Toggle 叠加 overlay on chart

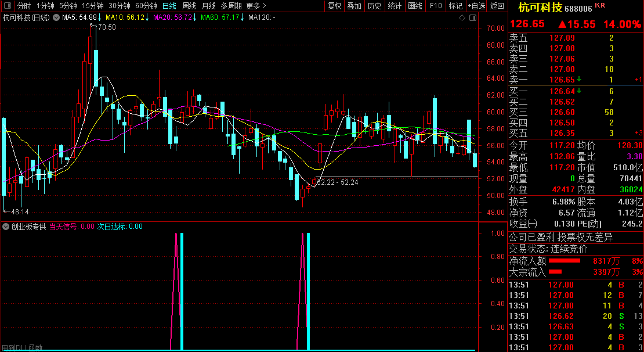354,6
